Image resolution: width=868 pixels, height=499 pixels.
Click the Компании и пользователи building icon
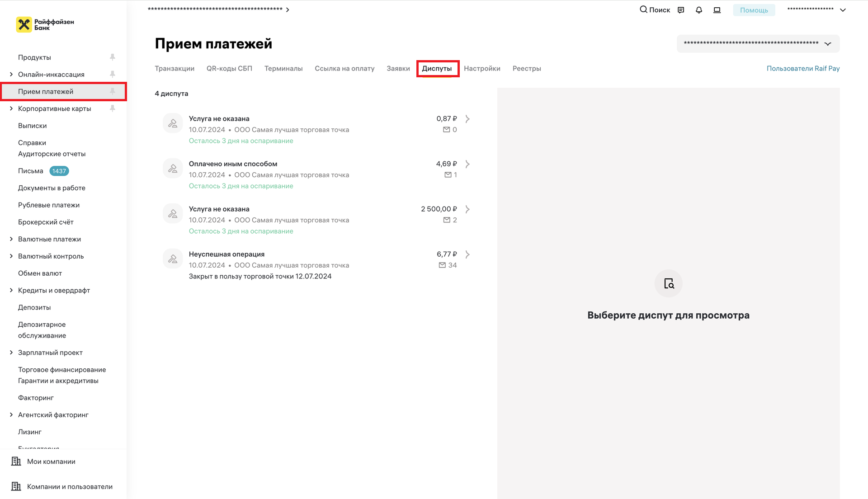point(16,486)
